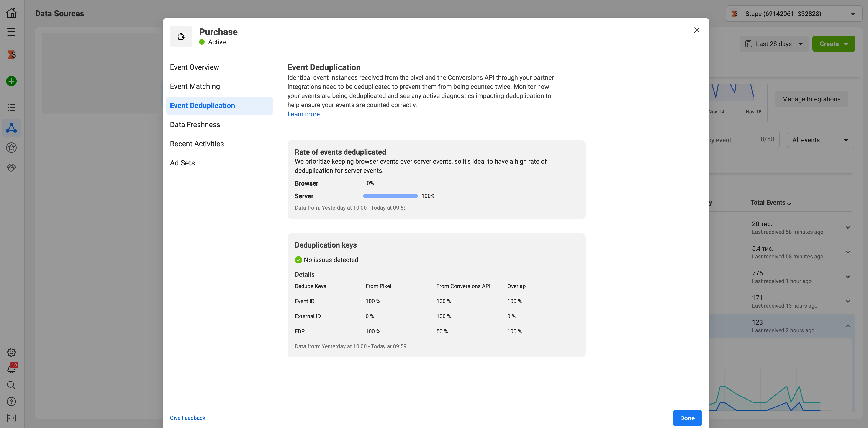
Task: Open the star custom conversions icon
Action: (x=11, y=148)
